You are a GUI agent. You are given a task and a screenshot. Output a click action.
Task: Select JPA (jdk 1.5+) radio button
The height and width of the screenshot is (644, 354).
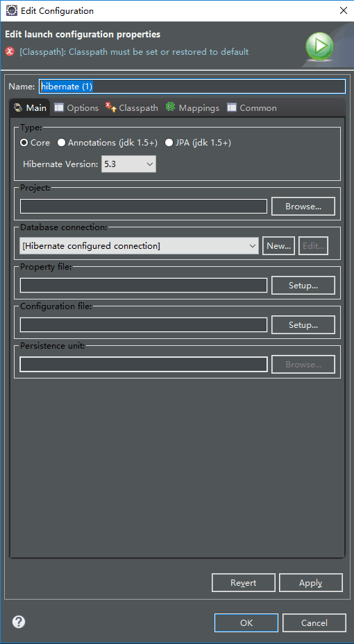[169, 143]
